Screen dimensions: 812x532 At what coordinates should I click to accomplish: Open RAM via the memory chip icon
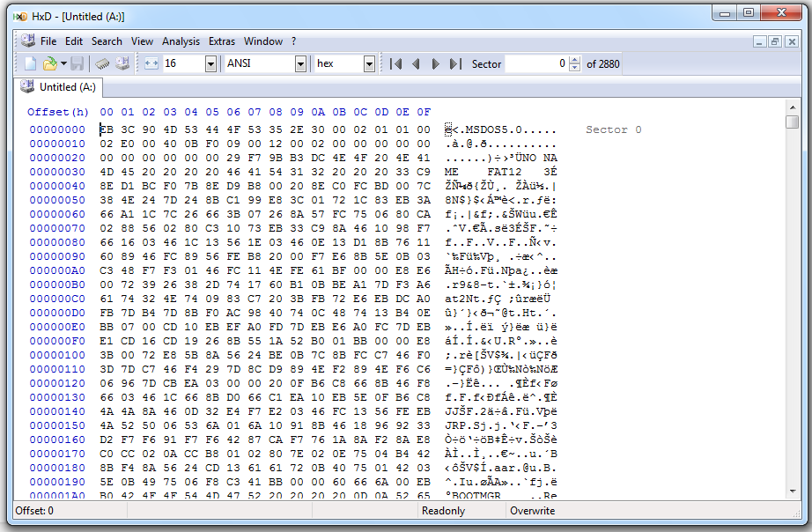point(102,63)
